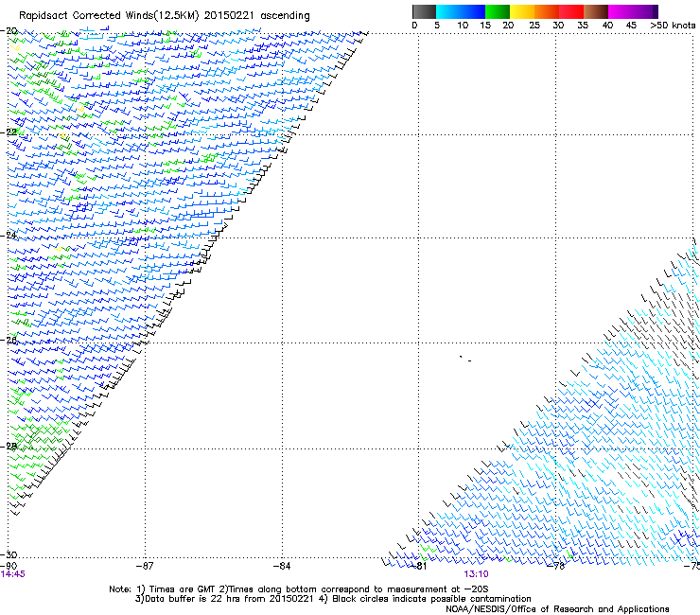Click the 'NOAA/NESDIS/Office of Research and Applications' credit
The width and height of the screenshot is (700, 615).
pos(557,609)
